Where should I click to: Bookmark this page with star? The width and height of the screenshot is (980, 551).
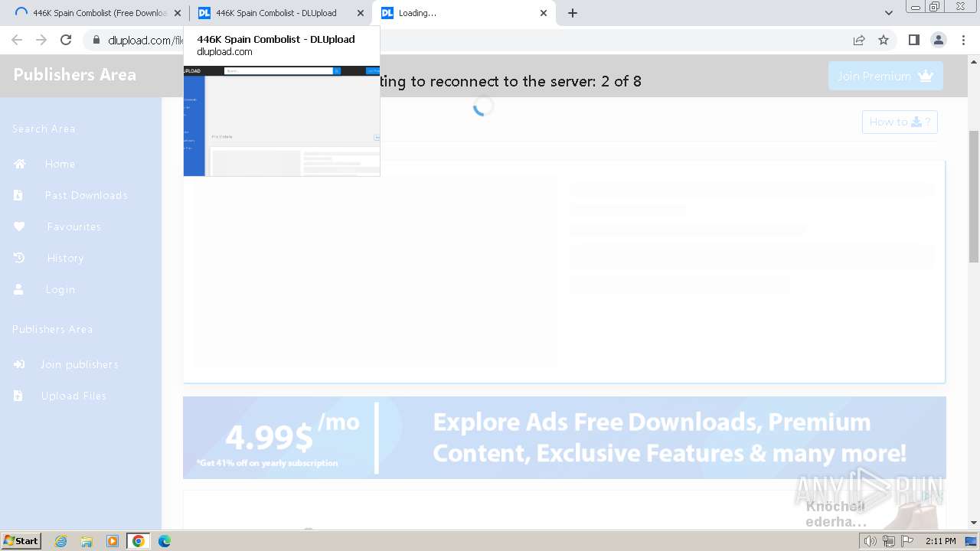tap(884, 40)
